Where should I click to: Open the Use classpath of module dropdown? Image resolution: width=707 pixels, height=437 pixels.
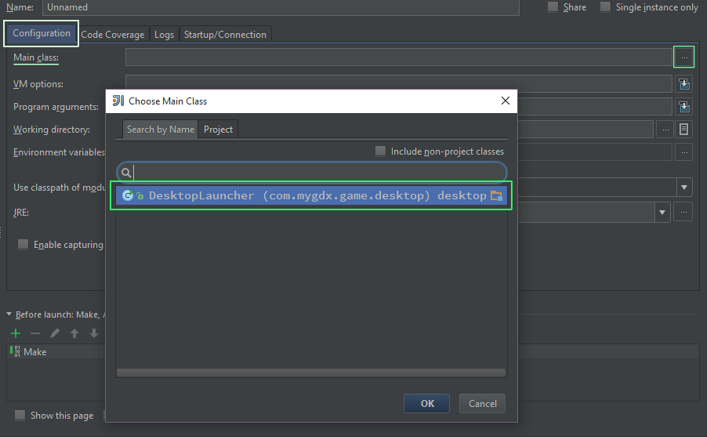pos(684,188)
